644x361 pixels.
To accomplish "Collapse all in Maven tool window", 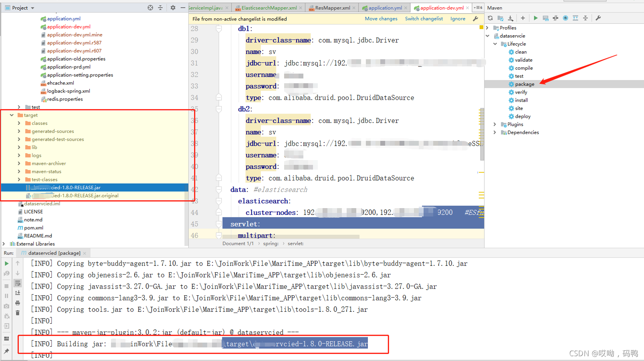I will click(585, 18).
